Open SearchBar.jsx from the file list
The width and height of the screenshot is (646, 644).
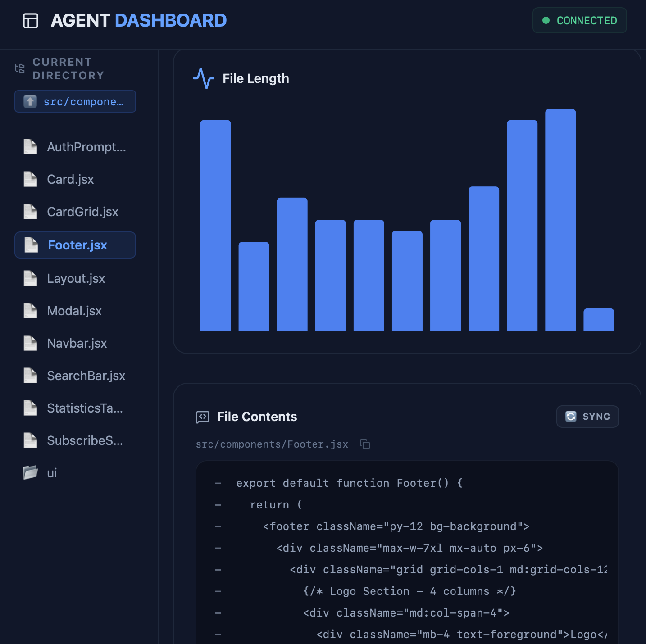coord(75,376)
